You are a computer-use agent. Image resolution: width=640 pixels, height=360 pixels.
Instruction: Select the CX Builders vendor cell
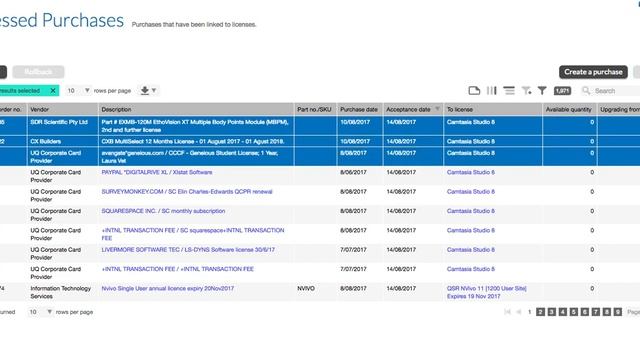tap(62, 141)
